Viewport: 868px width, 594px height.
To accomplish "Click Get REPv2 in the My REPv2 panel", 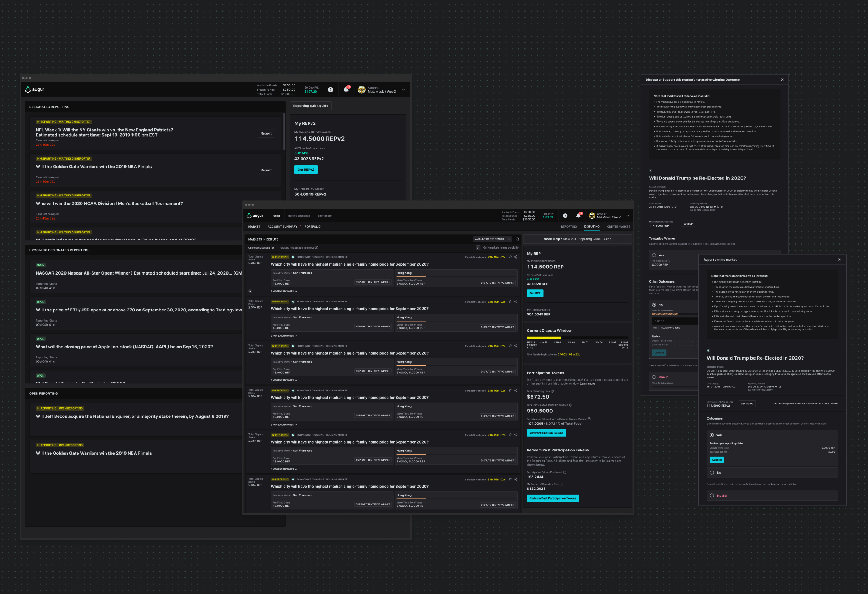I will (x=306, y=170).
